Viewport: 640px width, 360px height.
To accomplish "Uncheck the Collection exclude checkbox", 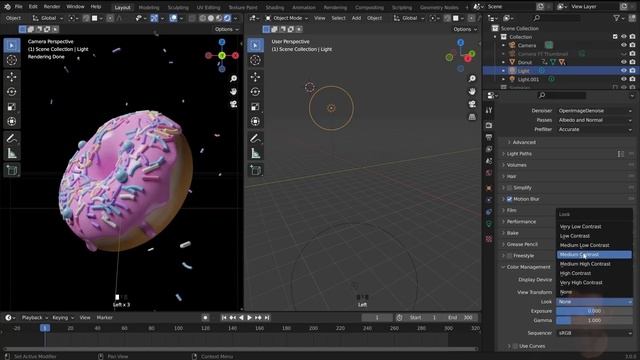I will (615, 37).
